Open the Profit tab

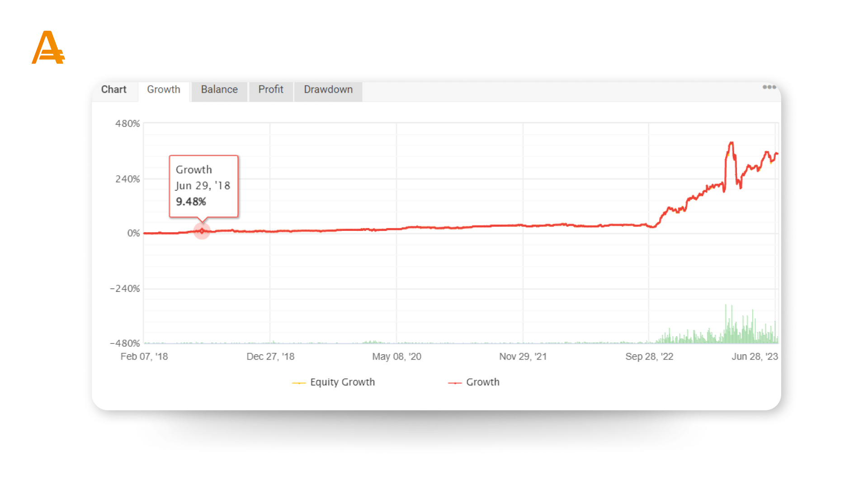pyautogui.click(x=271, y=89)
